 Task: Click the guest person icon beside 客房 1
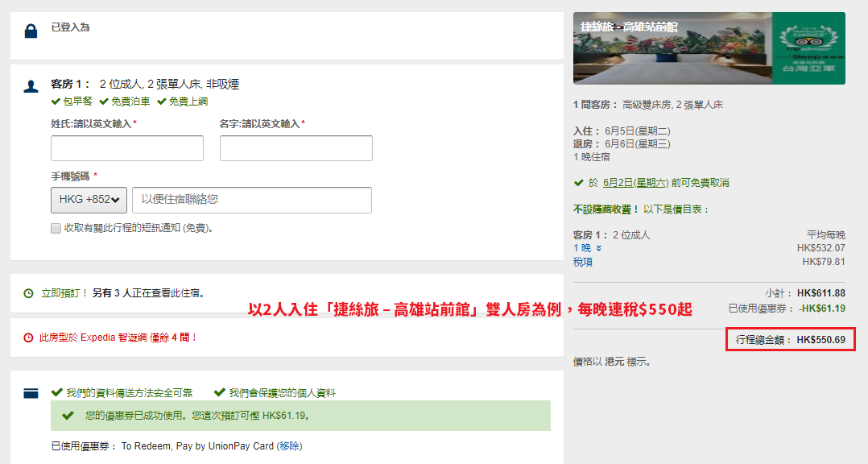click(31, 86)
